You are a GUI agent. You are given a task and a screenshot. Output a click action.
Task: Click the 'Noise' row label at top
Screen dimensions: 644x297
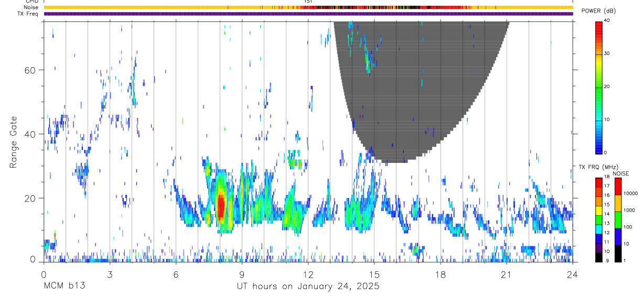(31, 7)
